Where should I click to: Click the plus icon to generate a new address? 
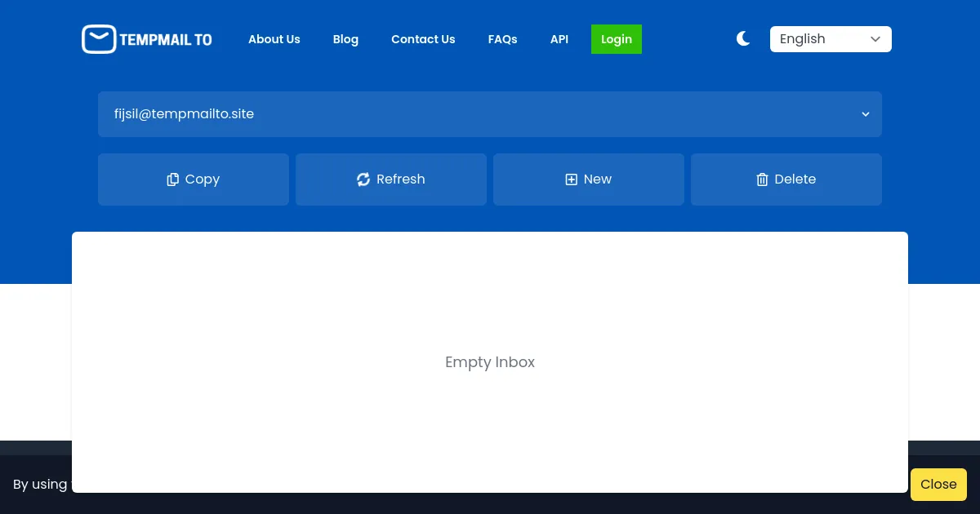[x=571, y=179]
